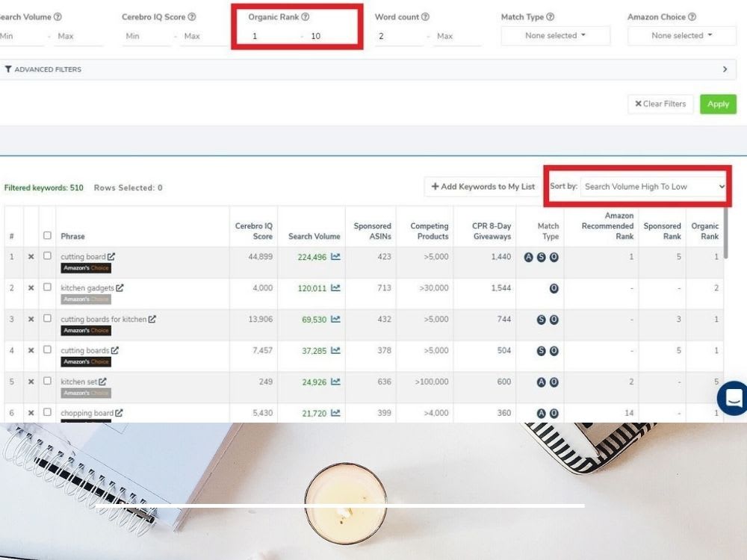Viewport: 747px width, 560px height.
Task: Click Match Type help question icon
Action: tap(551, 16)
